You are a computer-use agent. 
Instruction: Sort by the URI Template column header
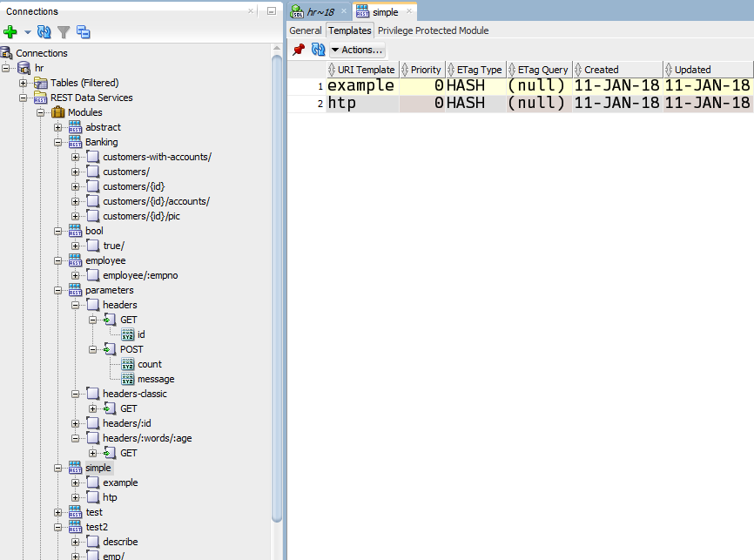[x=366, y=70]
